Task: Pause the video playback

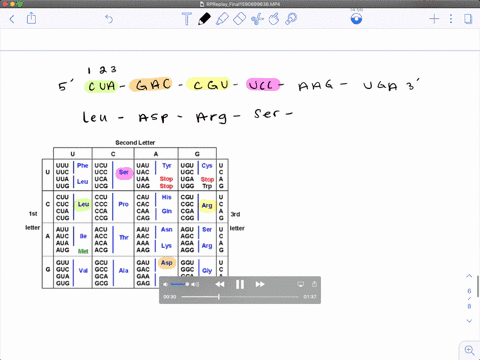Action: (x=240, y=284)
